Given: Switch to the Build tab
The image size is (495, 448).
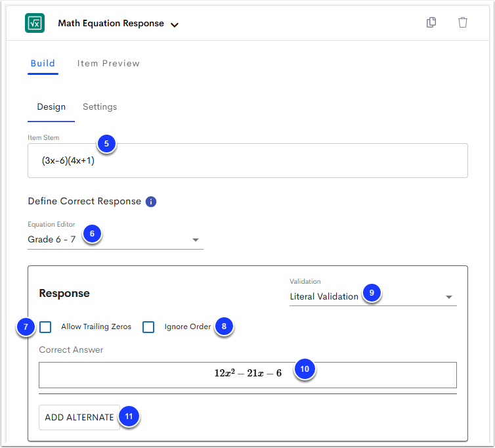Looking at the screenshot, I should [43, 64].
